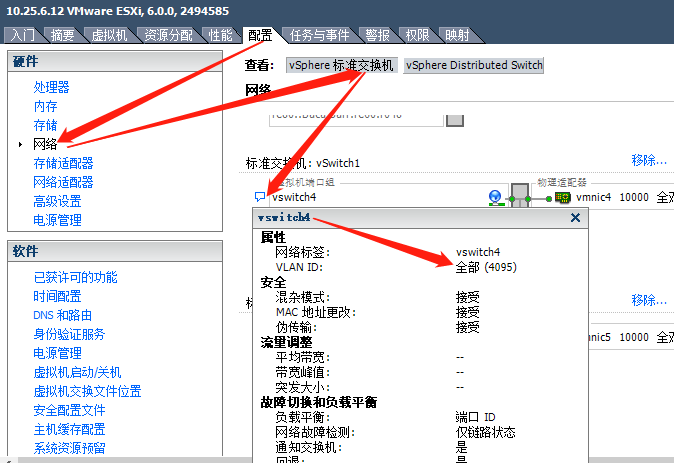This screenshot has width=674, height=463.
Task: Click the vmnic4 adapter label
Action: tap(593, 197)
